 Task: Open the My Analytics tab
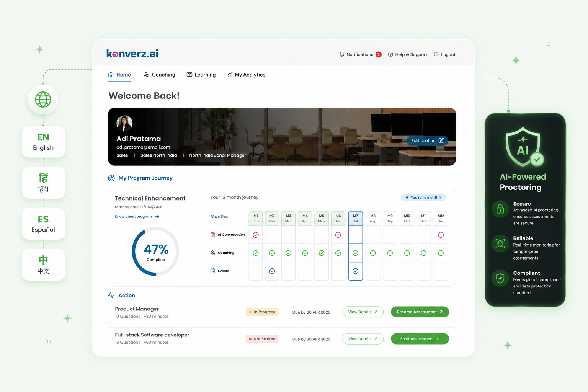tap(246, 75)
